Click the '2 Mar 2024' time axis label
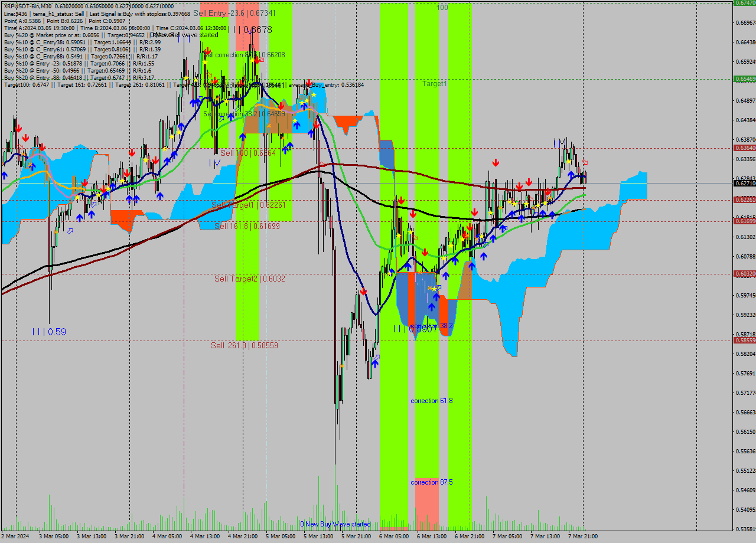 pyautogui.click(x=15, y=537)
